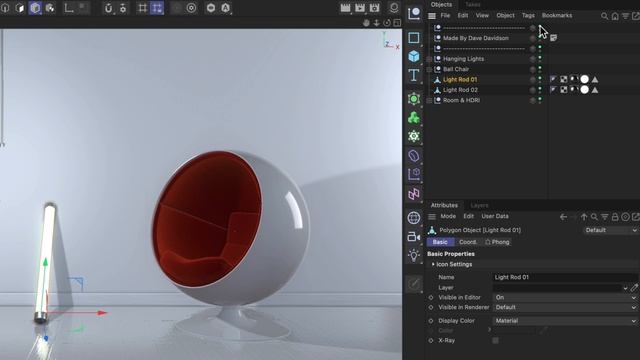Switch to the Coord. tab
This screenshot has width=640, height=360.
coord(468,242)
